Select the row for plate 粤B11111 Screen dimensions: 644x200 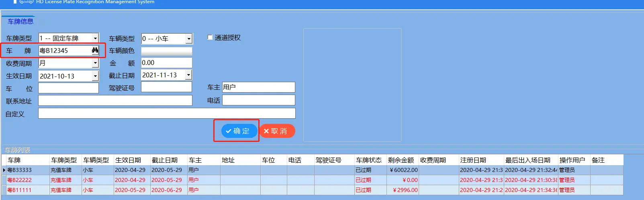point(313,190)
